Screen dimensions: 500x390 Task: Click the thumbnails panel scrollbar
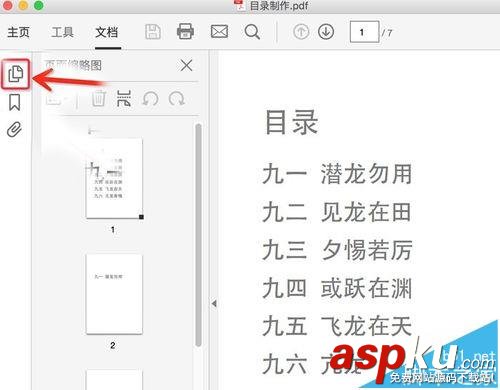198,235
